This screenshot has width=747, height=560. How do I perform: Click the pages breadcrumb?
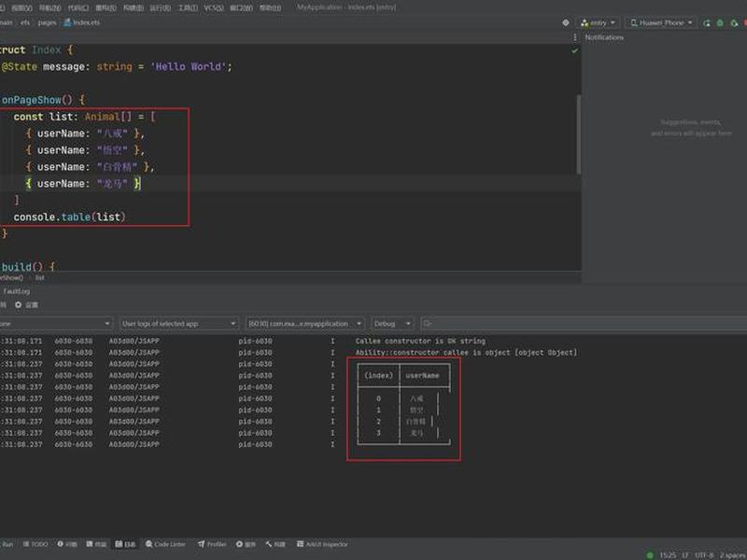(47, 22)
